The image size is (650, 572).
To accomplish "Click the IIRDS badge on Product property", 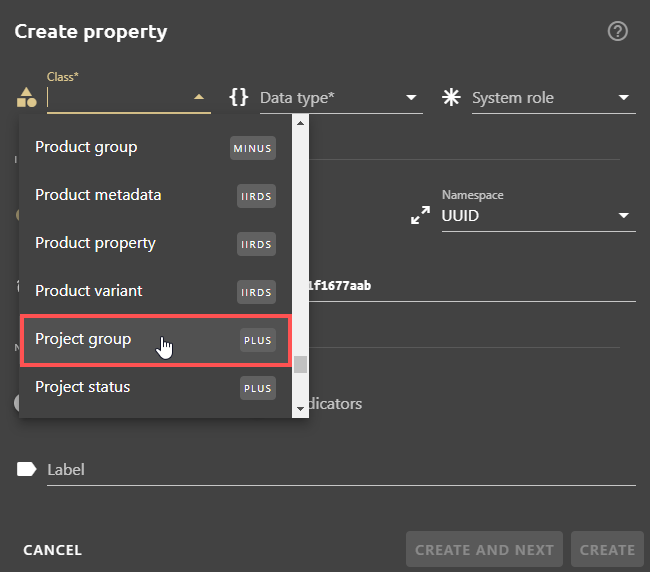I will pos(256,244).
